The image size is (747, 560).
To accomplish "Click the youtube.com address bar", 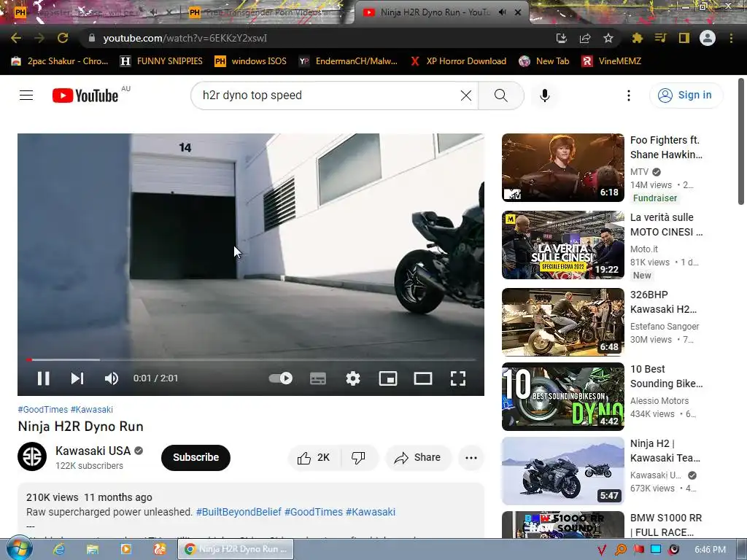I will pos(314,38).
